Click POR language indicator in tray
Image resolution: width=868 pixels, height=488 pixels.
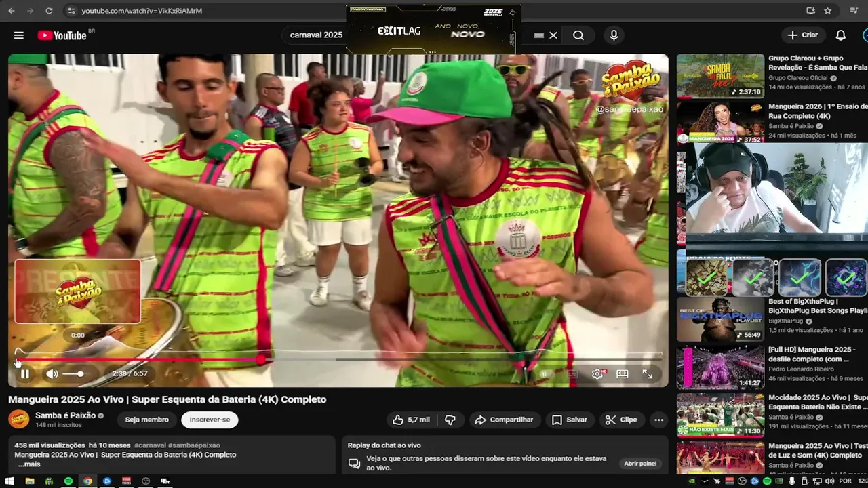(x=845, y=481)
